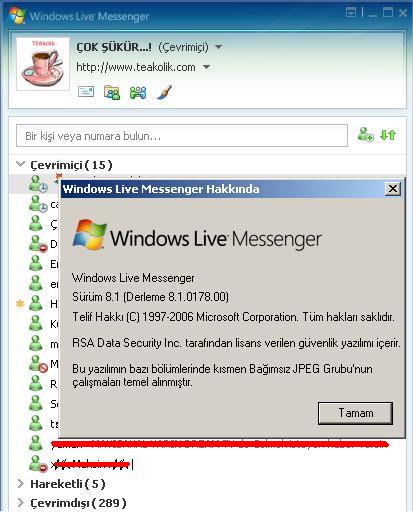This screenshot has height=517, width=413.
Task: Open the show menu icon in title bar
Action: 351,13
